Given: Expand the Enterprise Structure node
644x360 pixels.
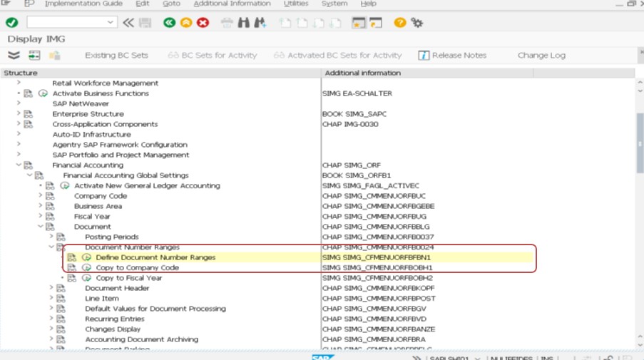Looking at the screenshot, I should [19, 113].
